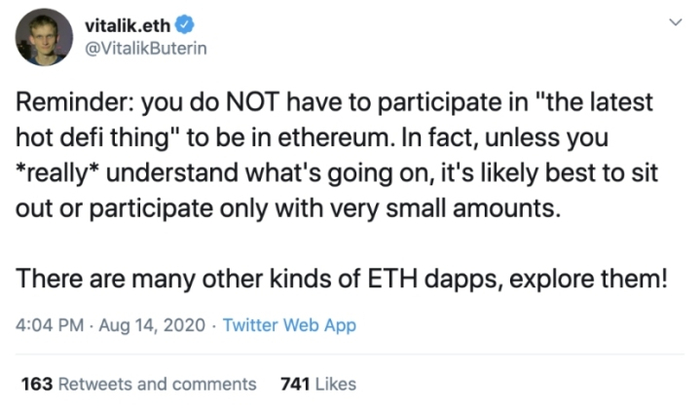The height and width of the screenshot is (409, 700).
Task: Click the number 163 in tweet stats
Action: 36,384
